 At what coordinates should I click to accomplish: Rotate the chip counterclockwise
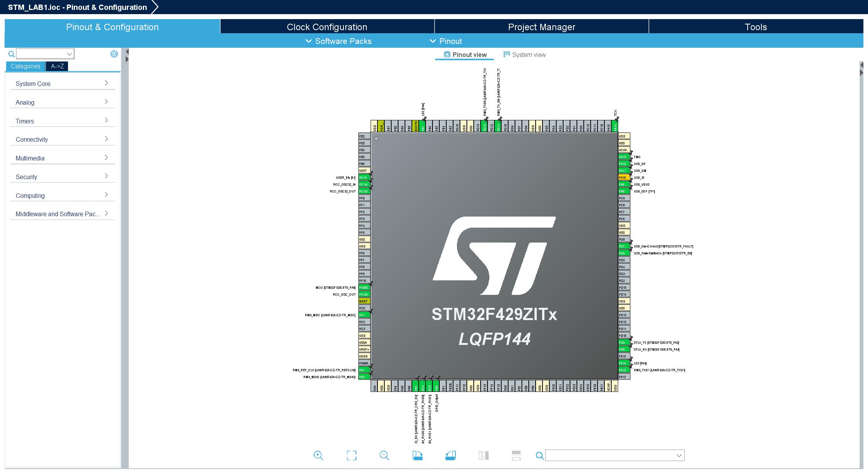click(451, 455)
